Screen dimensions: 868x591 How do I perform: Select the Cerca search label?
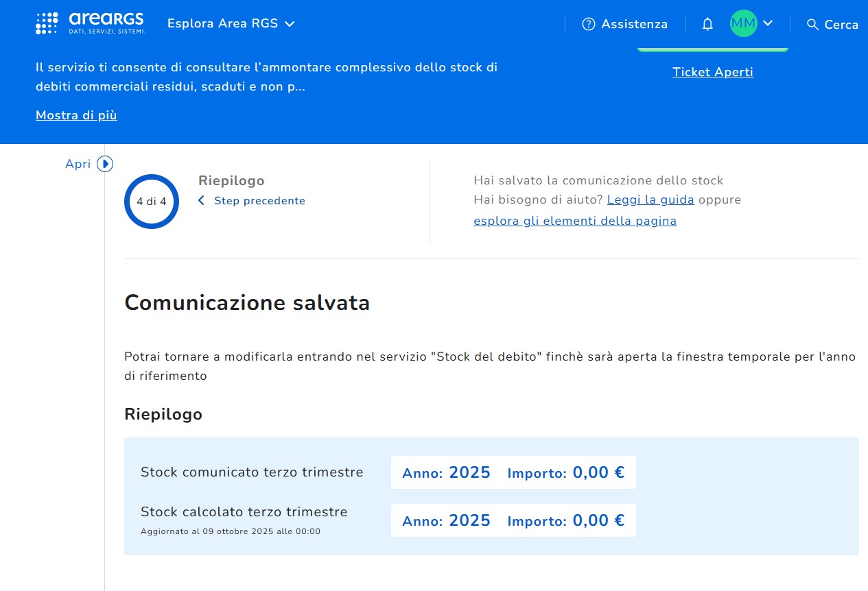coord(841,25)
